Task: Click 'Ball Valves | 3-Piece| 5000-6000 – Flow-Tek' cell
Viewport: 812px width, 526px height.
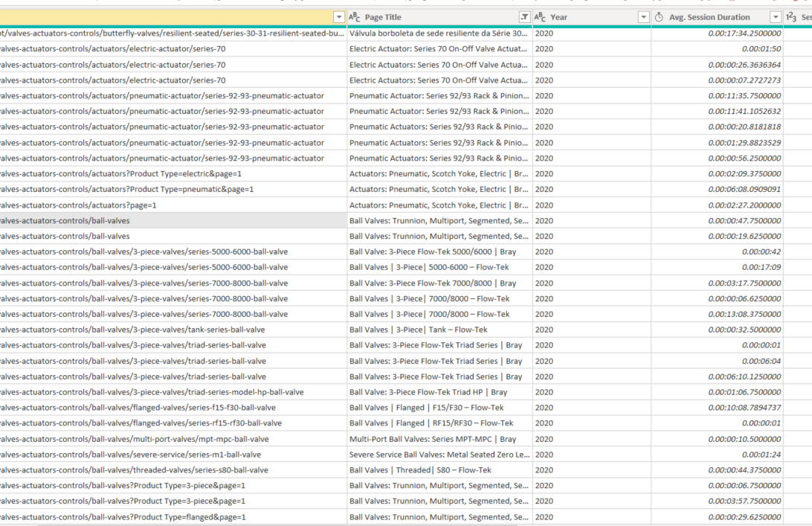Action: tap(439, 267)
